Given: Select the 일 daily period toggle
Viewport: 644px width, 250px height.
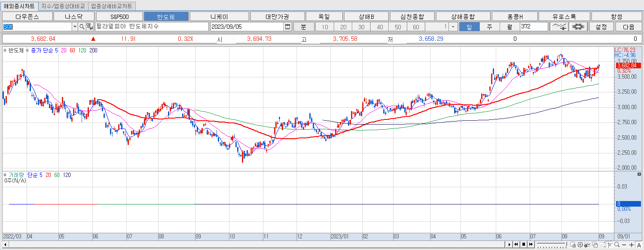Looking at the screenshot, I should [x=470, y=27].
